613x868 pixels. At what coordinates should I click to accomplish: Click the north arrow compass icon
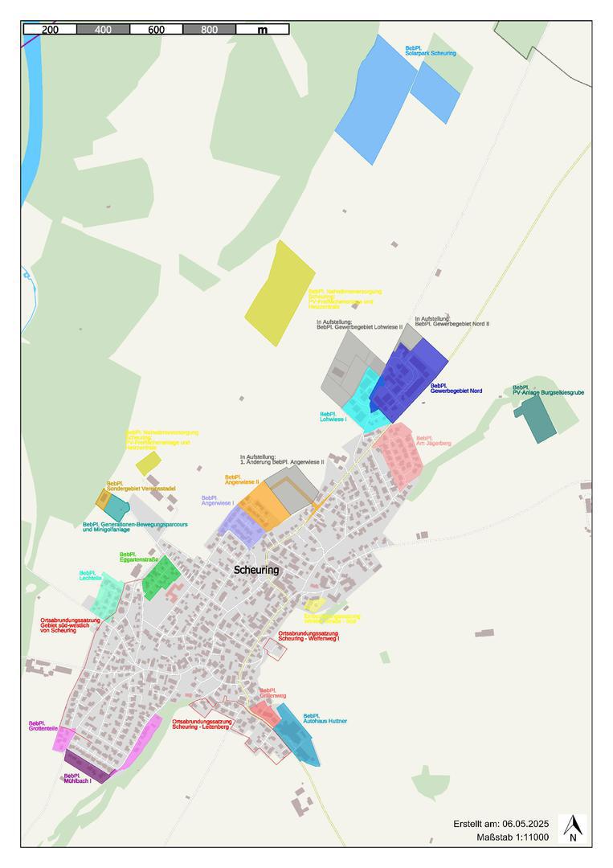click(572, 828)
